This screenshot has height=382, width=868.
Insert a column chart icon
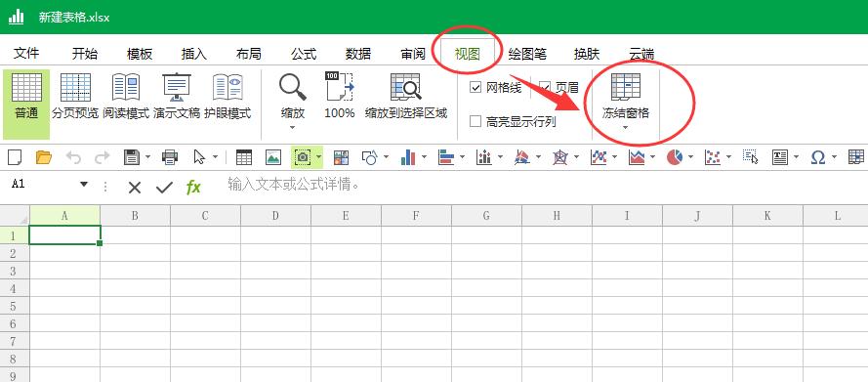pos(408,158)
